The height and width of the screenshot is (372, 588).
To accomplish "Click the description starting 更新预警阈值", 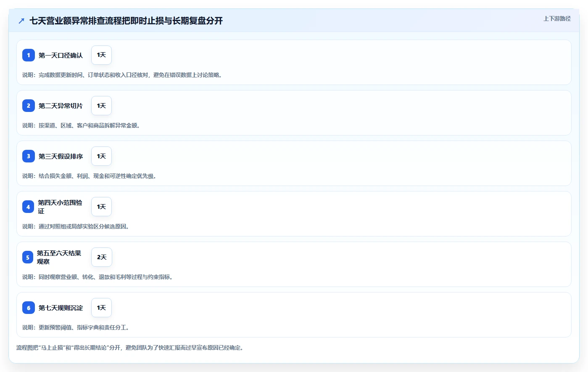I will point(76,327).
